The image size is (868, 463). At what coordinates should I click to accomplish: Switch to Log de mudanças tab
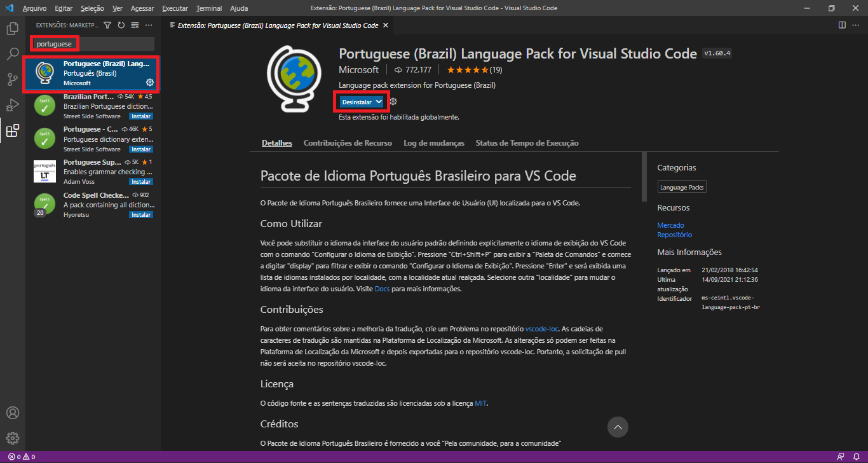click(434, 143)
